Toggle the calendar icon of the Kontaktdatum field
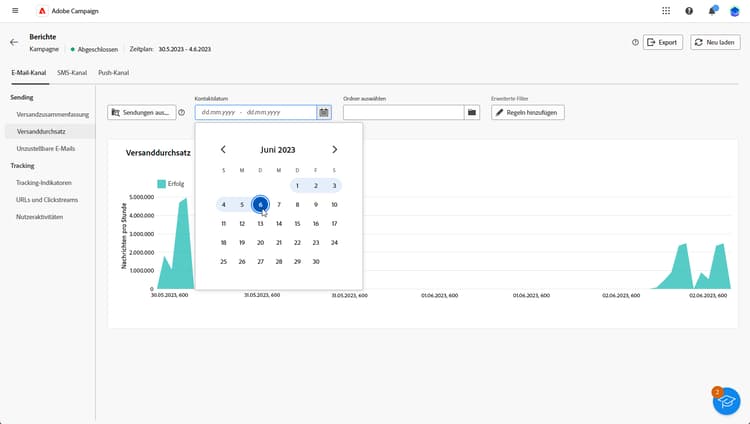The image size is (750, 424). pos(324,112)
